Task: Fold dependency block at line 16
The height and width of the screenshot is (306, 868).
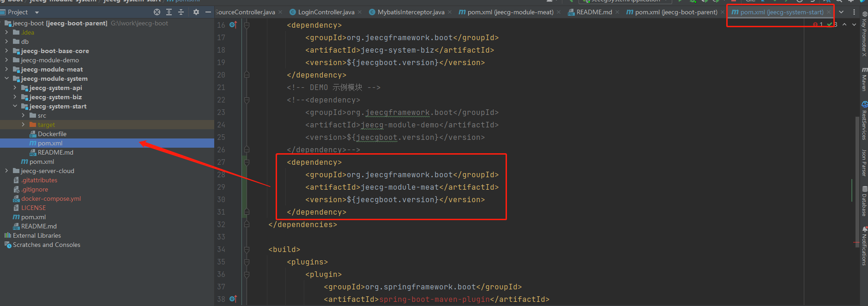Action: 247,25
